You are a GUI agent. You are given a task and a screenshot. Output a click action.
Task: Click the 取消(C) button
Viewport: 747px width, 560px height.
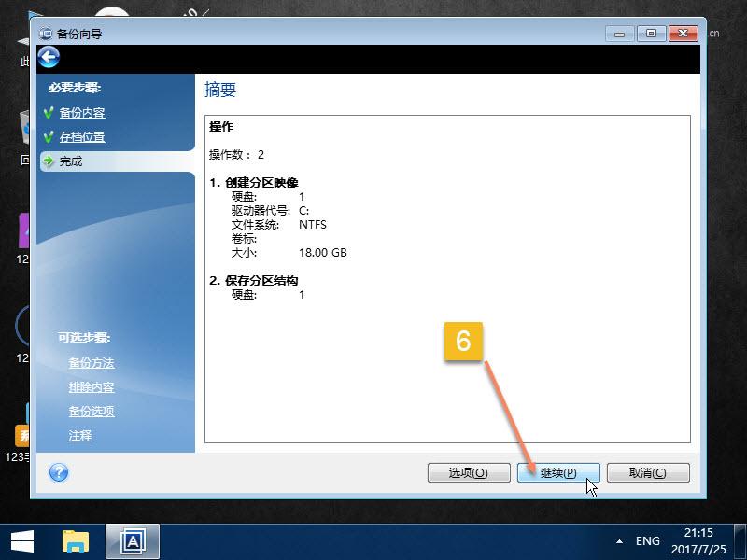pyautogui.click(x=648, y=473)
